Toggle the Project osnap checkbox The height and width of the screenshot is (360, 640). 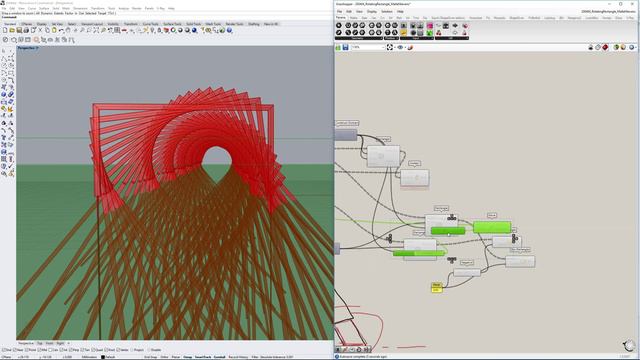click(x=131, y=350)
